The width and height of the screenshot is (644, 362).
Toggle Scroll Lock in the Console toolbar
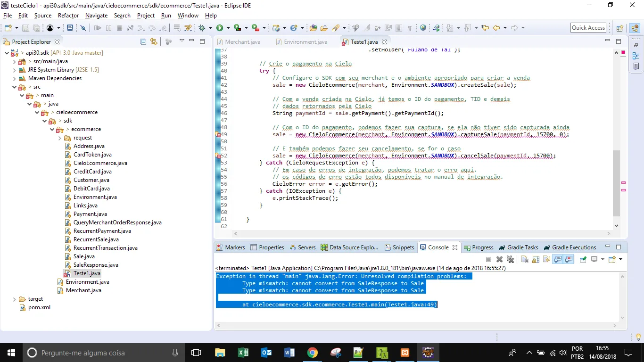pyautogui.click(x=536, y=259)
